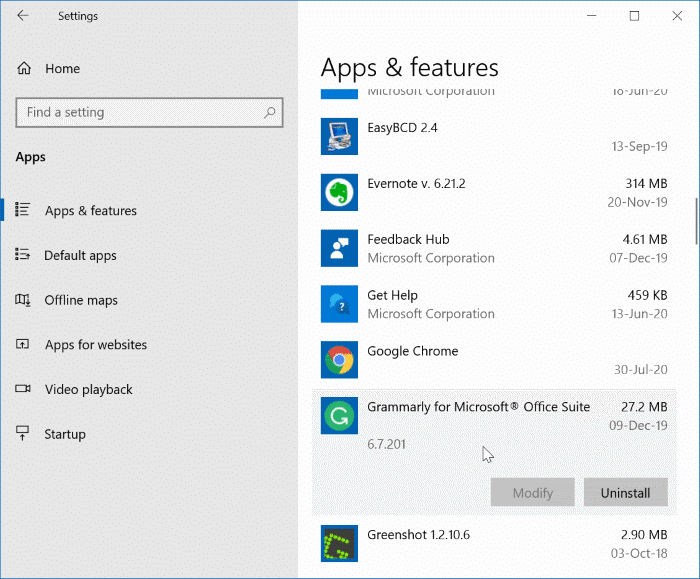Click the EasyBCD app icon
The width and height of the screenshot is (700, 579).
[339, 136]
